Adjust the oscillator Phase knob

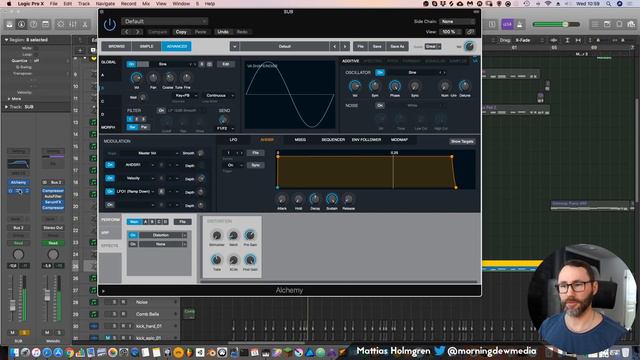(395, 86)
